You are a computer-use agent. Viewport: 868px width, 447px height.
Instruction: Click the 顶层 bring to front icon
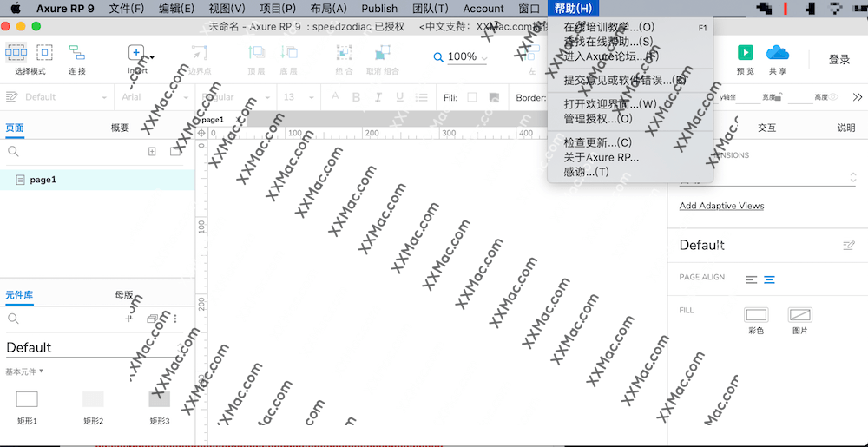(x=256, y=53)
